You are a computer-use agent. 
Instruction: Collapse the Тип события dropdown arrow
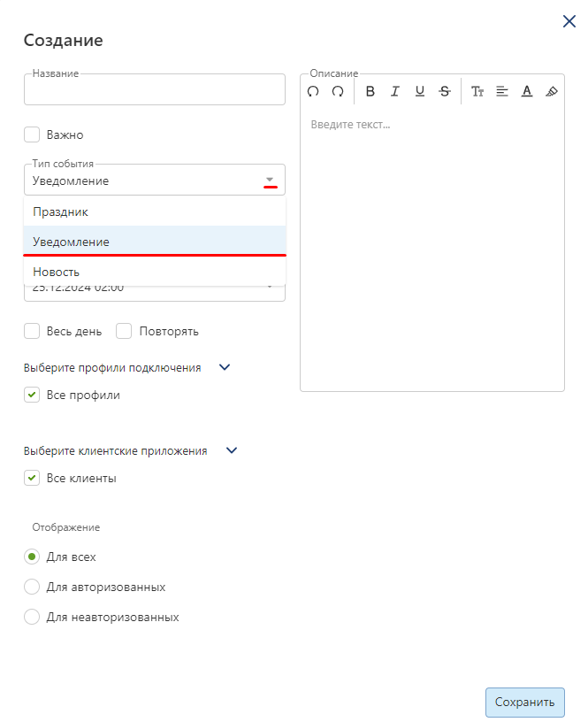pos(270,180)
